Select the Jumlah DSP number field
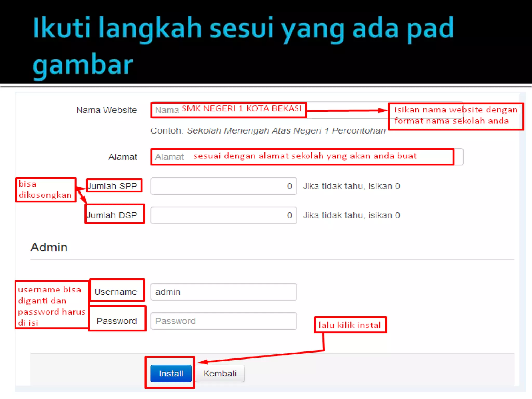 224,215
